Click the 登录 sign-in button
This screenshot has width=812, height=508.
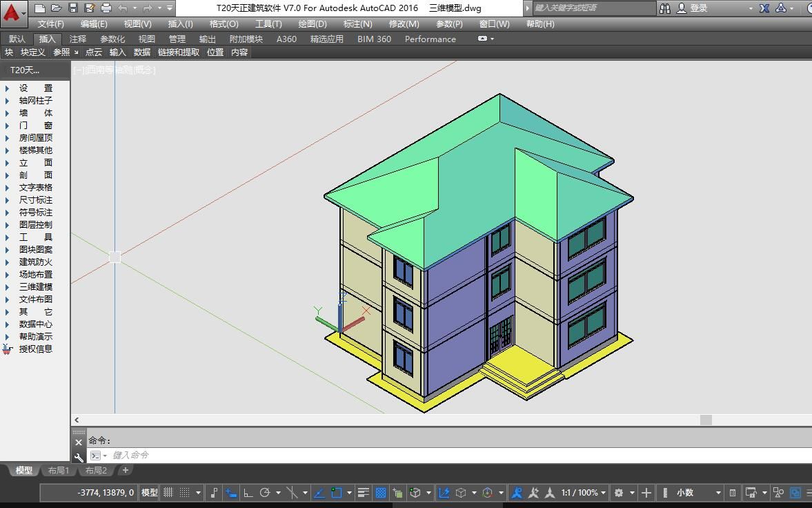coord(698,8)
